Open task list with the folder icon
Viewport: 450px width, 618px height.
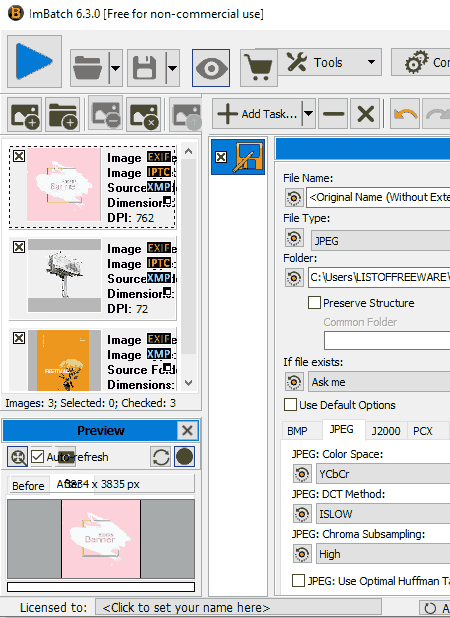click(89, 68)
